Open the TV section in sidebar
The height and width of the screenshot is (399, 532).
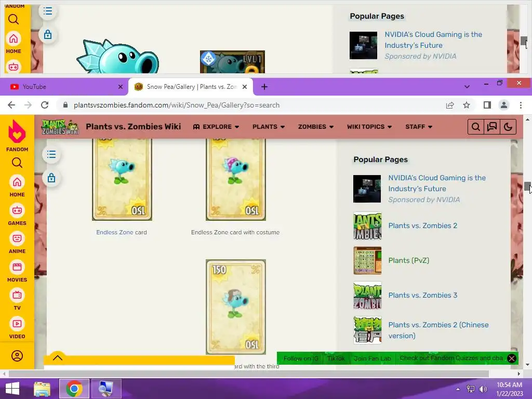(x=17, y=300)
